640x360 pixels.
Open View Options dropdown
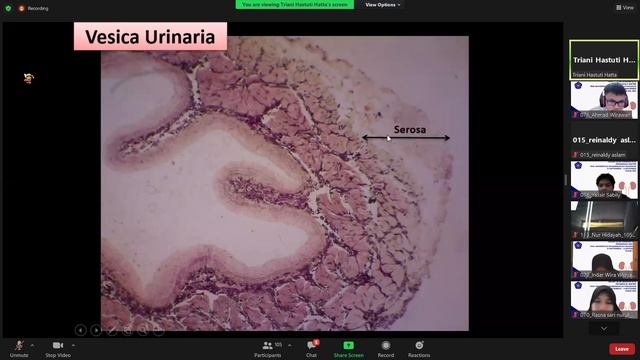pos(382,5)
